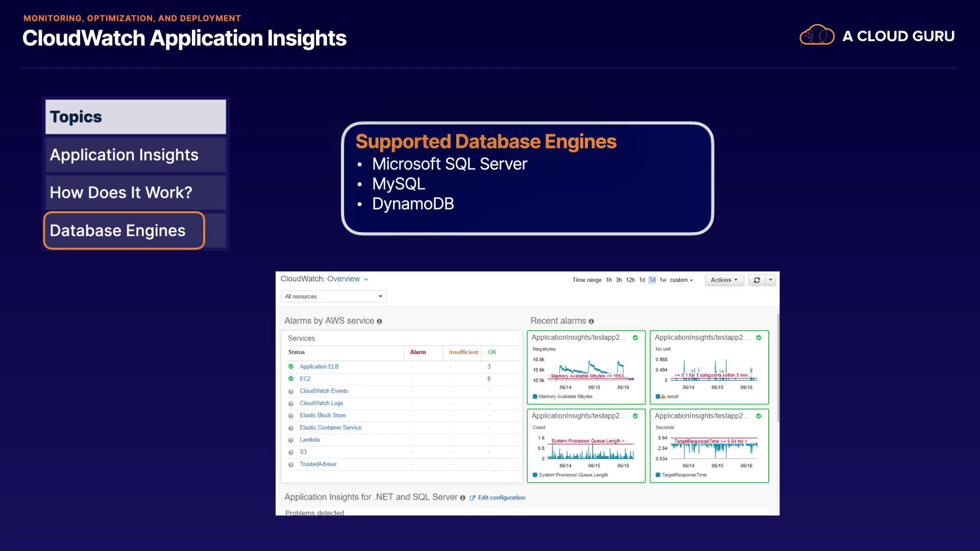Open the Elastic Container Service link
The height and width of the screenshot is (551, 980).
point(330,428)
